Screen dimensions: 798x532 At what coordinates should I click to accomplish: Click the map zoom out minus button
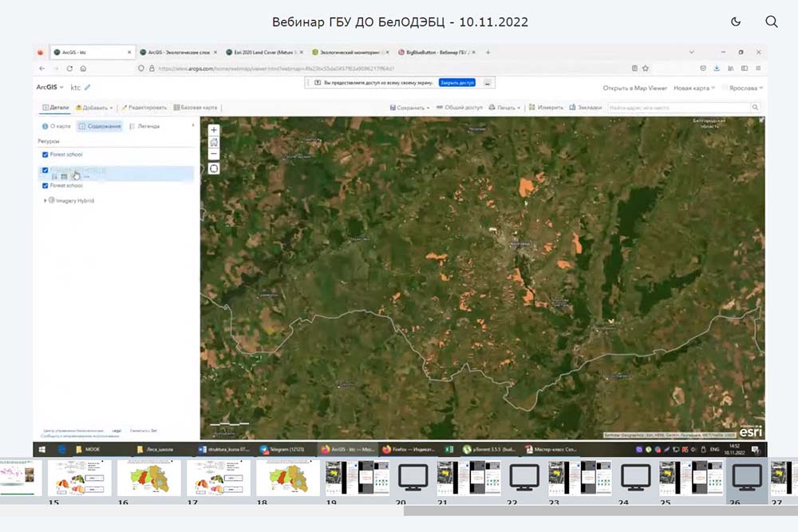point(214,154)
